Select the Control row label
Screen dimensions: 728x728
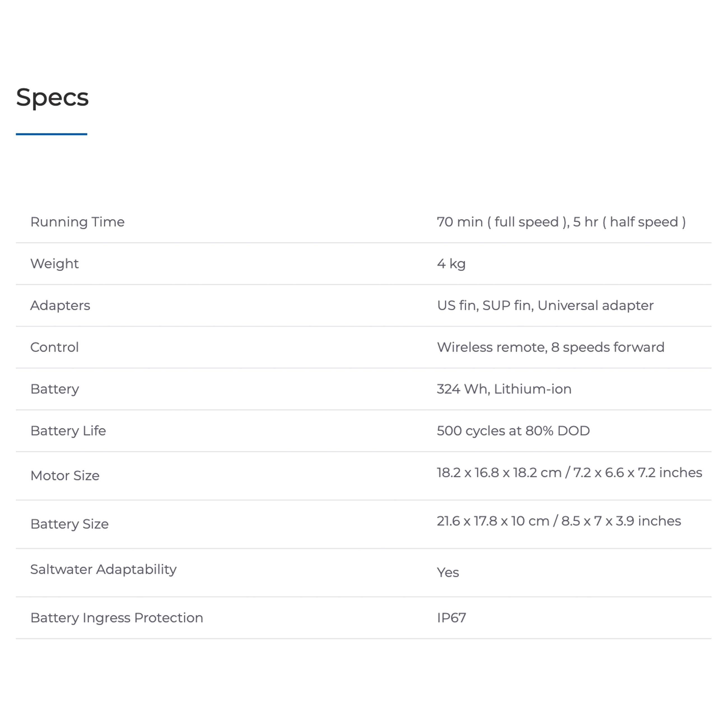[55, 347]
